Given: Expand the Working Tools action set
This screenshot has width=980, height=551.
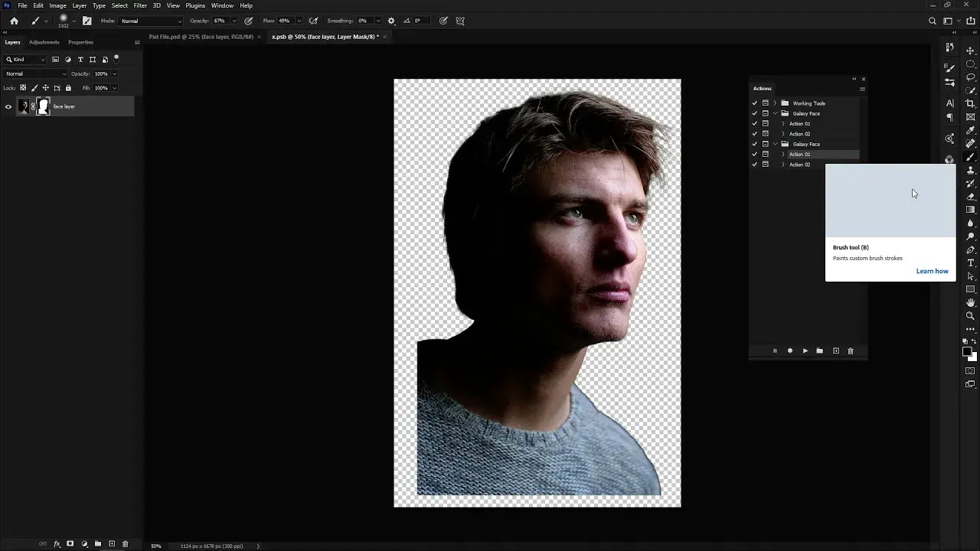Looking at the screenshot, I should pyautogui.click(x=775, y=103).
